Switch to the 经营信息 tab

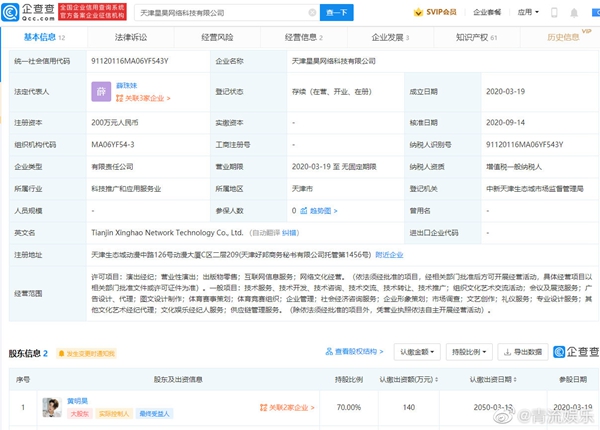pyautogui.click(x=304, y=37)
